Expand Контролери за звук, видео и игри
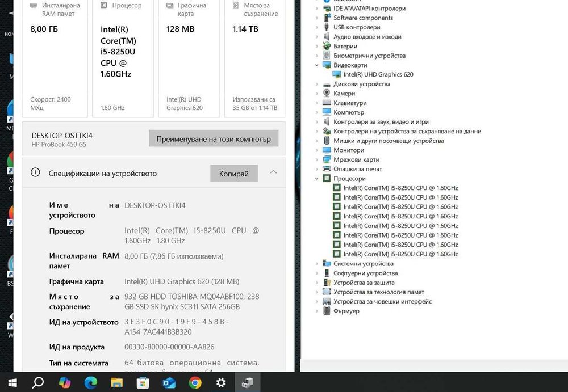 (316, 121)
